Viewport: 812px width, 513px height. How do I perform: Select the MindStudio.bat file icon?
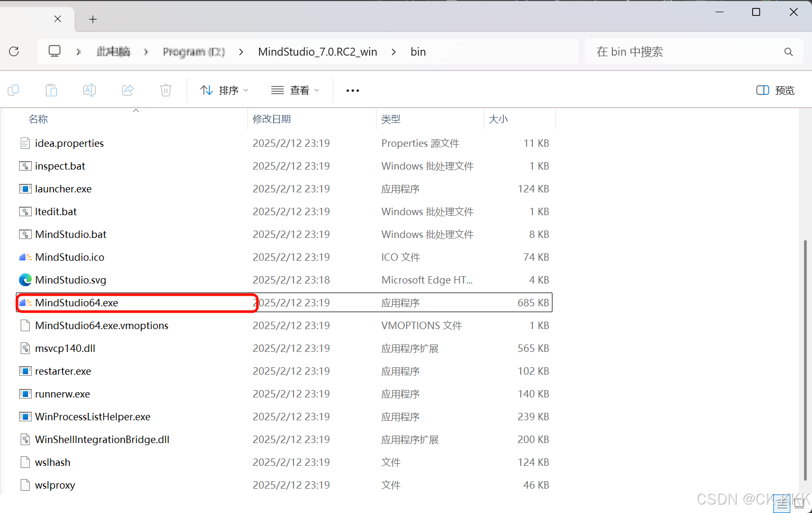(25, 234)
